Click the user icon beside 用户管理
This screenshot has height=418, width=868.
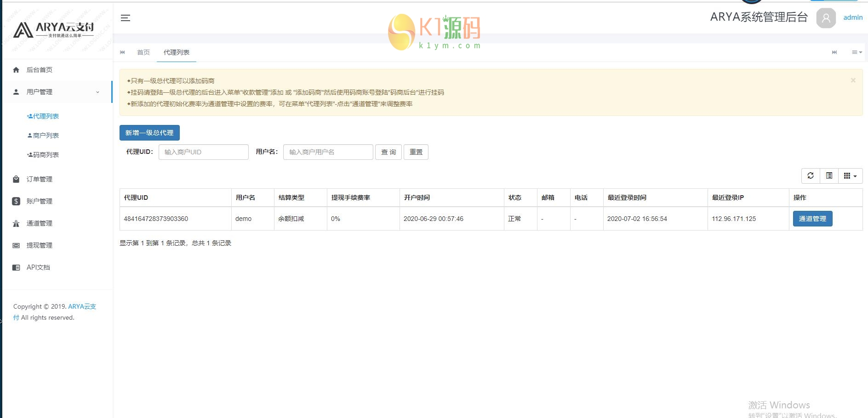(16, 92)
